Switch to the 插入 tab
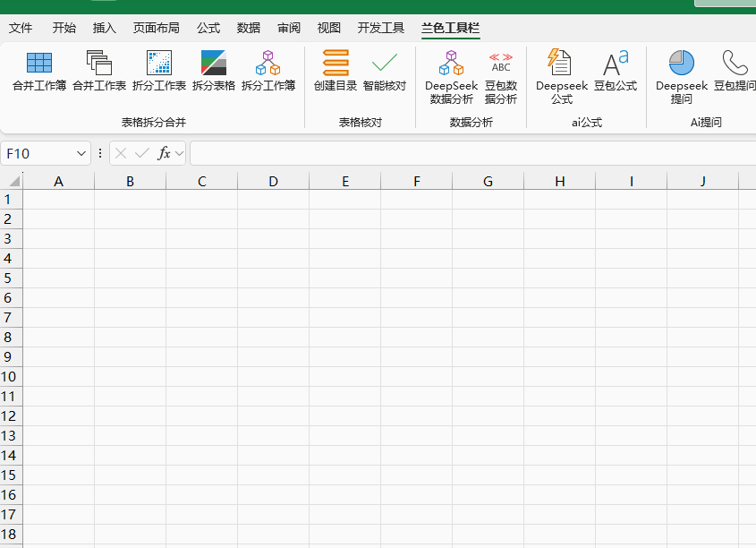The height and width of the screenshot is (548, 756). [x=105, y=28]
